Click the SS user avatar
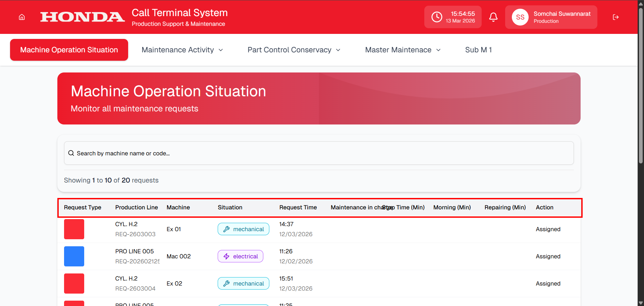This screenshot has width=644, height=306. (x=520, y=17)
